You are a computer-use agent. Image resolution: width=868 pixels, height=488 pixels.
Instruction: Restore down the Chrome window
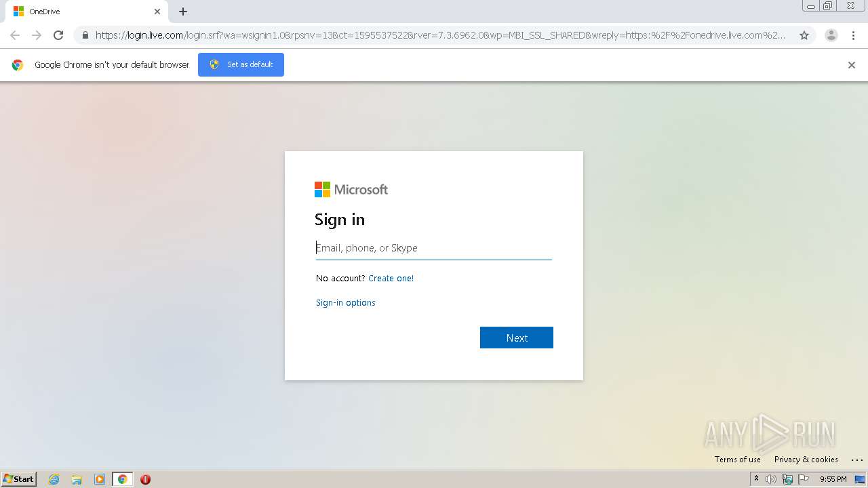pyautogui.click(x=828, y=6)
